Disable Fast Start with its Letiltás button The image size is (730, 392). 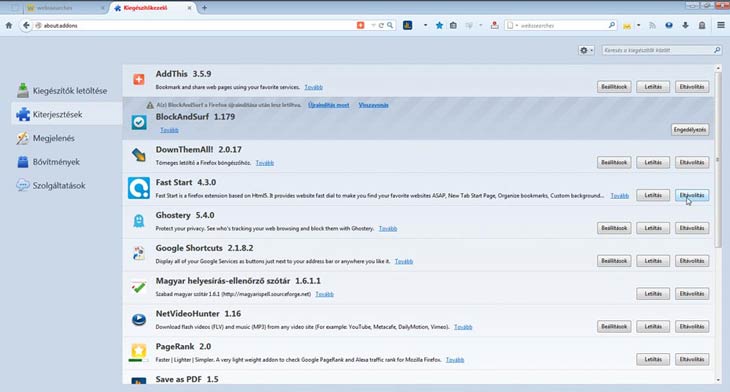pos(653,196)
